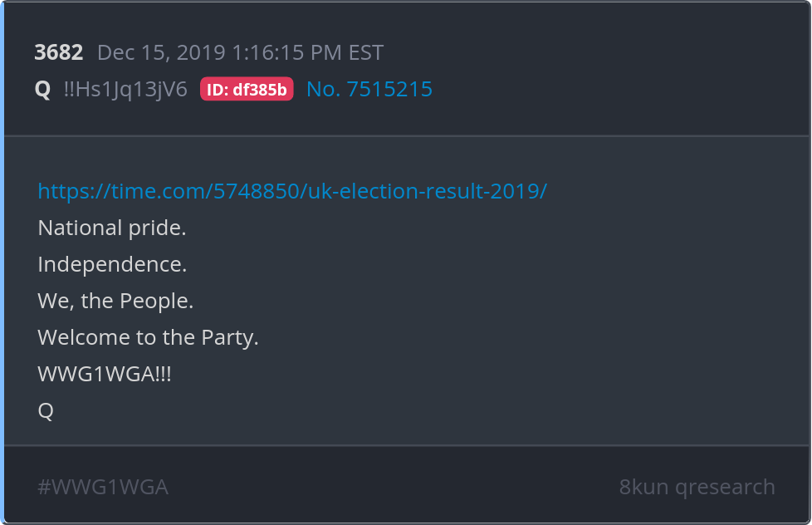This screenshot has width=812, height=525.
Task: Click the 8kun source label
Action: 643,487
